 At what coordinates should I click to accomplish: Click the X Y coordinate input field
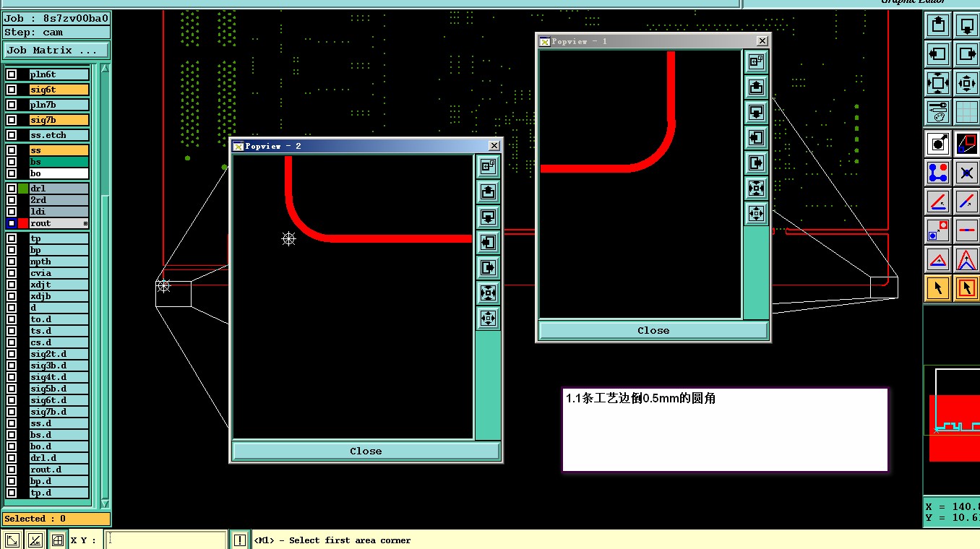166,540
